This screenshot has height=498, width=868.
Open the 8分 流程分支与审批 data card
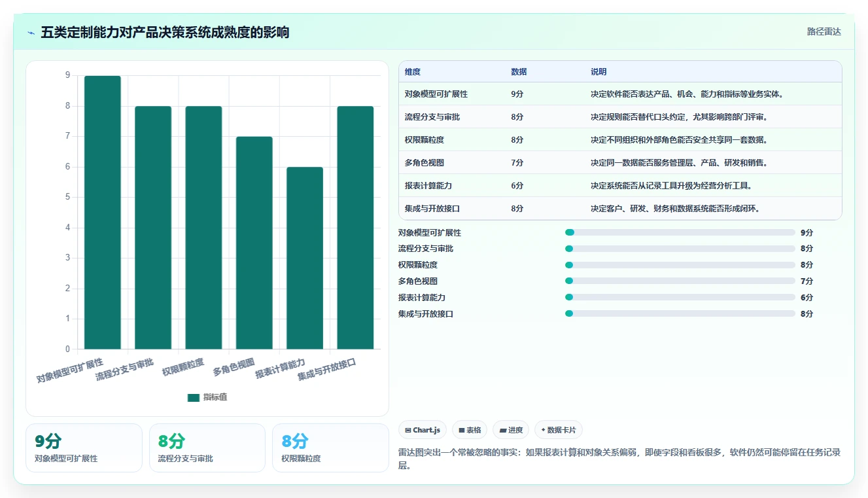pos(207,448)
